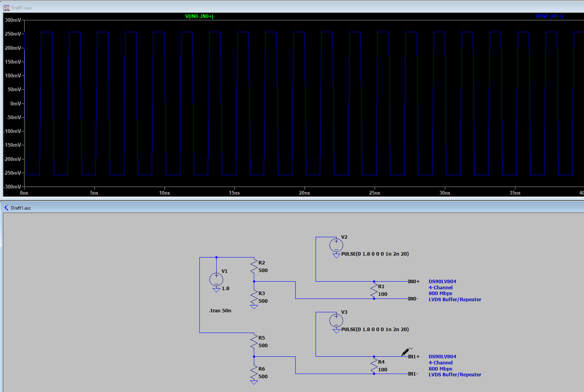The height and width of the screenshot is (392, 584).
Task: Select the R2 resistor symbol
Action: (254, 266)
